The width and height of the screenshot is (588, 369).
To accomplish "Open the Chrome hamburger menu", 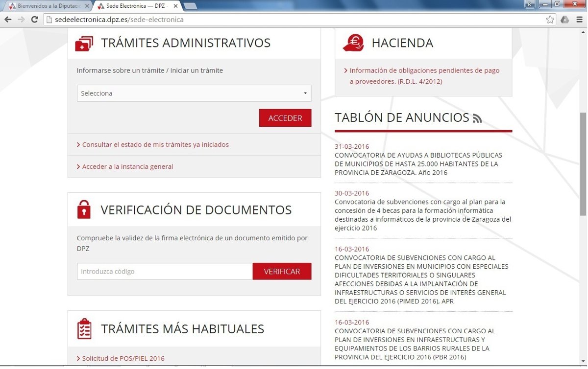I will coord(578,20).
